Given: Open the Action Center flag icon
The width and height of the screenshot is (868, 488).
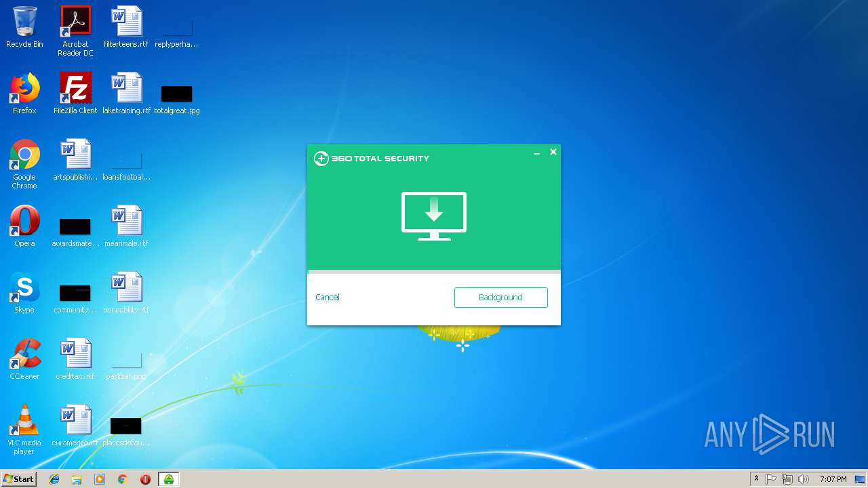Looking at the screenshot, I should point(771,479).
